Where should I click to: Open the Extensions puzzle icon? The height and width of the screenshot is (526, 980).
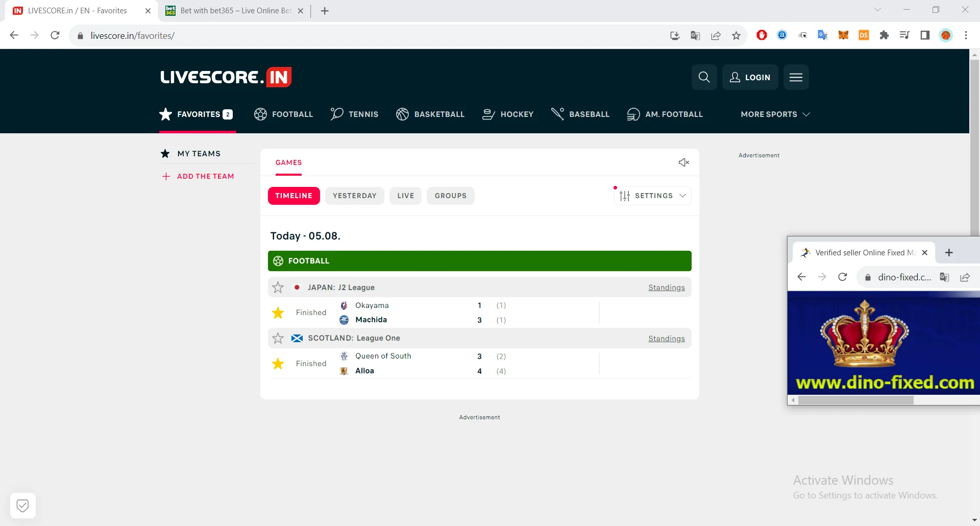[884, 35]
